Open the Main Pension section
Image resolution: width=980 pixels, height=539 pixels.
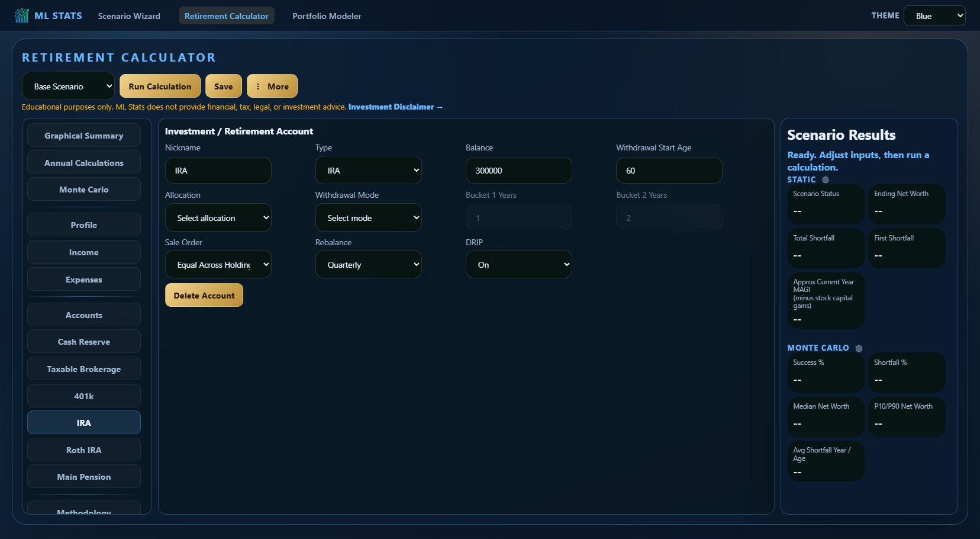[x=84, y=477]
